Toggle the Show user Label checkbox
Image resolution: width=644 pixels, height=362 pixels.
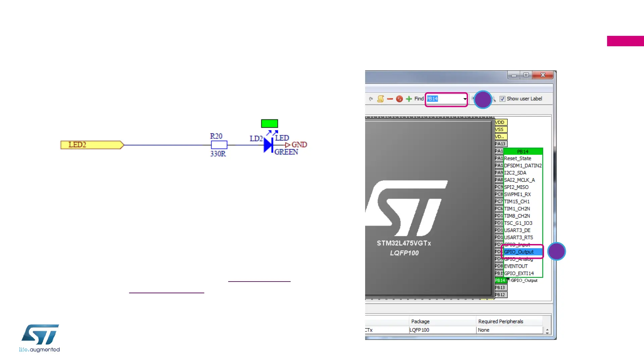(502, 99)
